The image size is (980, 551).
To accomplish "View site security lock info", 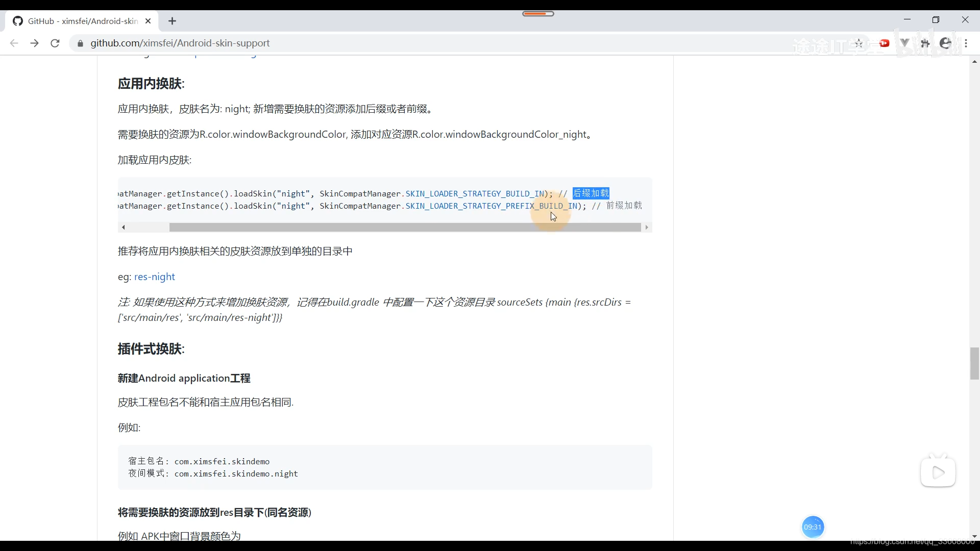I will [x=80, y=43].
